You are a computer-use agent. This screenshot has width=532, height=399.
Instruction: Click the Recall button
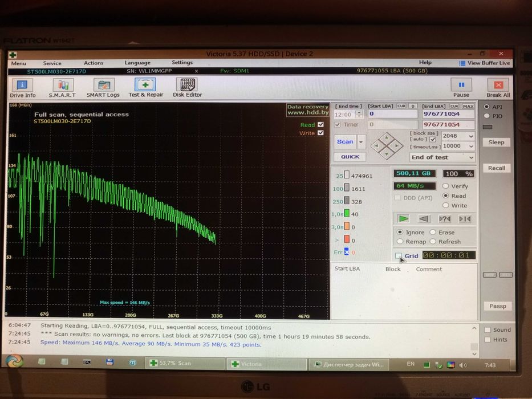pyautogui.click(x=497, y=168)
